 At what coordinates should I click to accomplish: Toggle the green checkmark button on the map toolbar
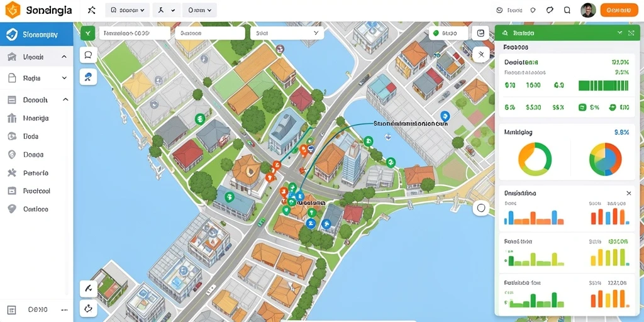click(x=88, y=33)
